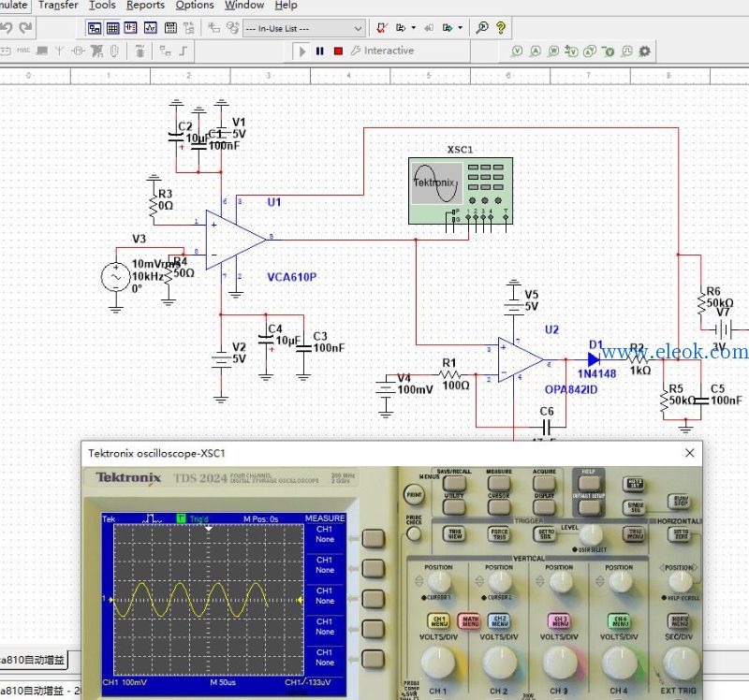The image size is (749, 700).
Task: Open the In-Use List dropdown
Action: pos(304,29)
